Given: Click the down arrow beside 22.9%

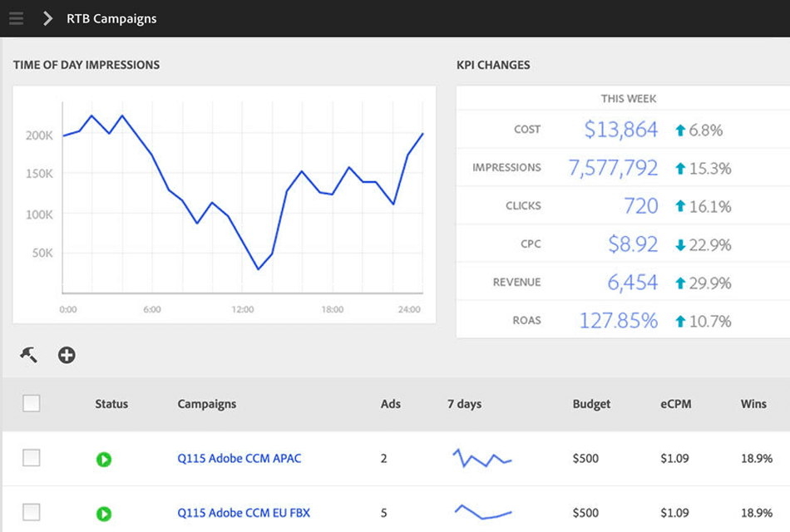Looking at the screenshot, I should (x=680, y=245).
